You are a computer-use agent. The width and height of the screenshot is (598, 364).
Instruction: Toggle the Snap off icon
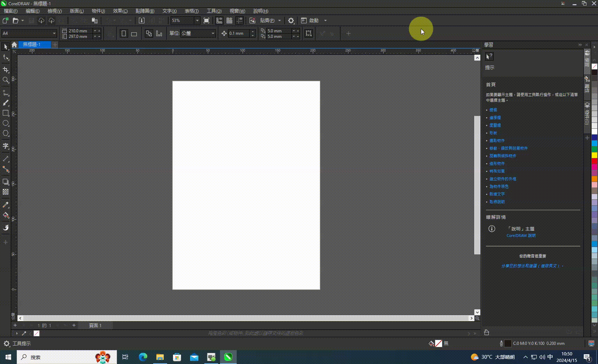tap(252, 21)
